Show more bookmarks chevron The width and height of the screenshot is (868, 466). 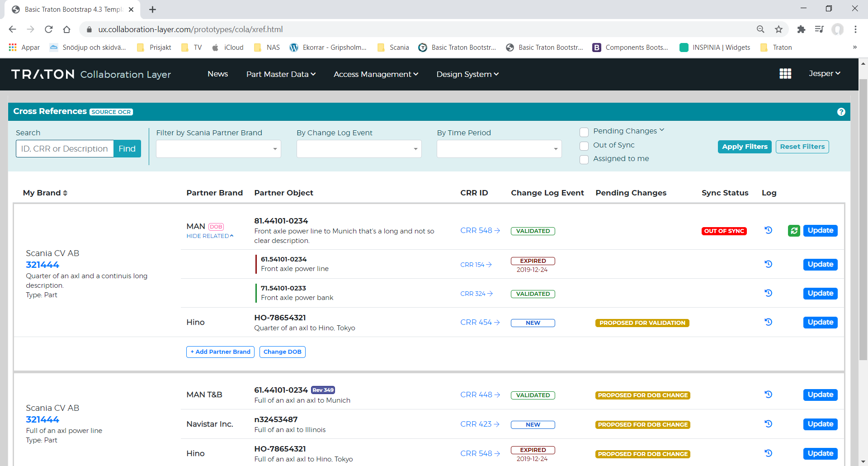(854, 48)
